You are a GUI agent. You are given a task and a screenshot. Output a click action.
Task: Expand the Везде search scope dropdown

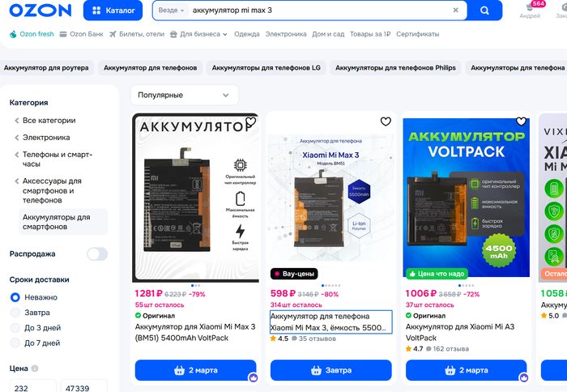(171, 11)
